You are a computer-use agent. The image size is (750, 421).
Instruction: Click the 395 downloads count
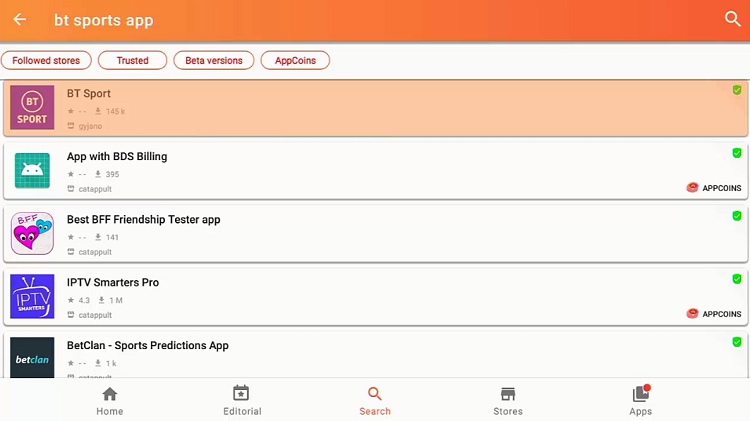(x=112, y=174)
